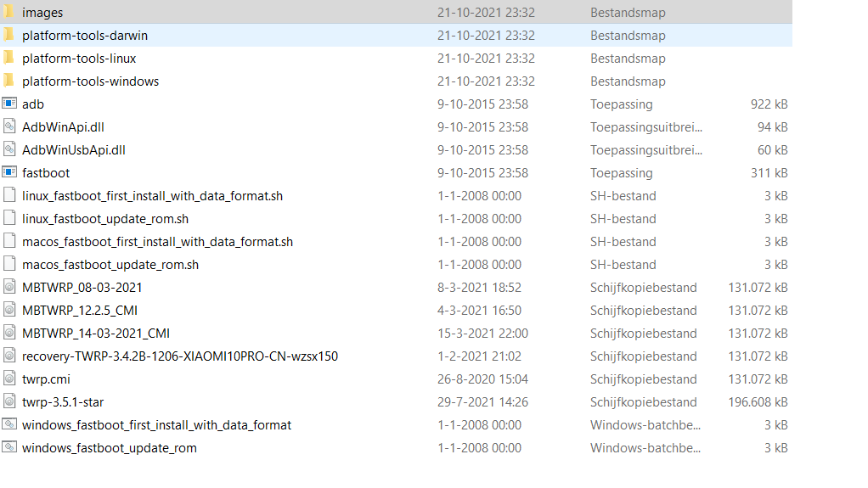Click the windows_fastboot_first_install_with_data_format batch icon
The height and width of the screenshot is (488, 868).
[x=9, y=424]
